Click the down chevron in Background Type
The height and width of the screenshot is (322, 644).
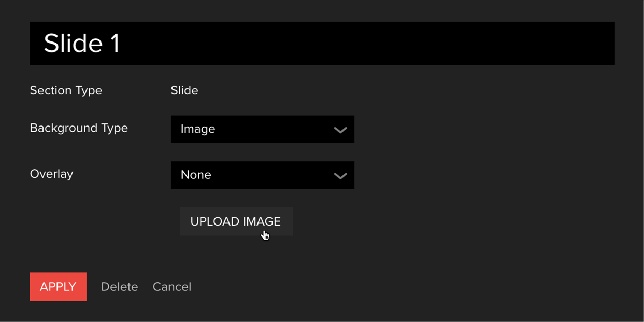click(x=340, y=130)
